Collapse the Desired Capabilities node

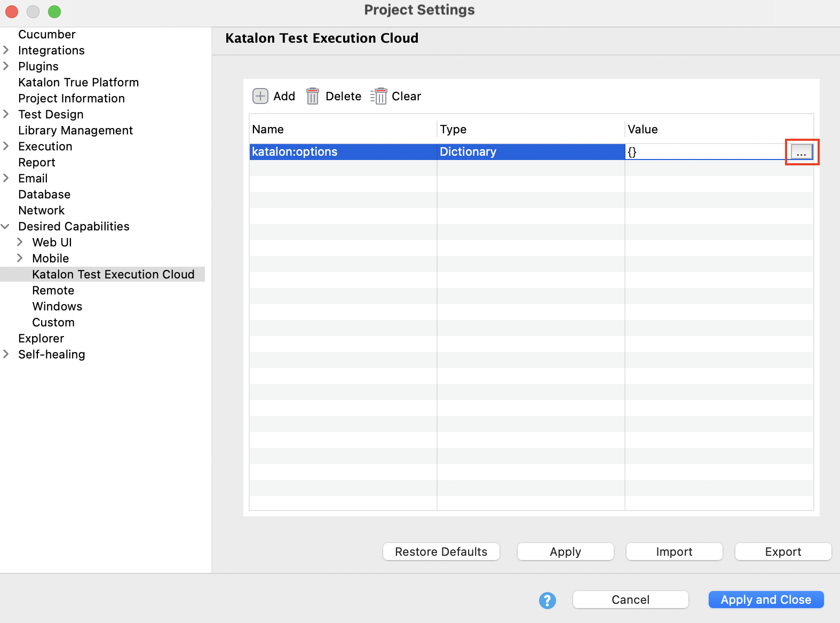5,226
